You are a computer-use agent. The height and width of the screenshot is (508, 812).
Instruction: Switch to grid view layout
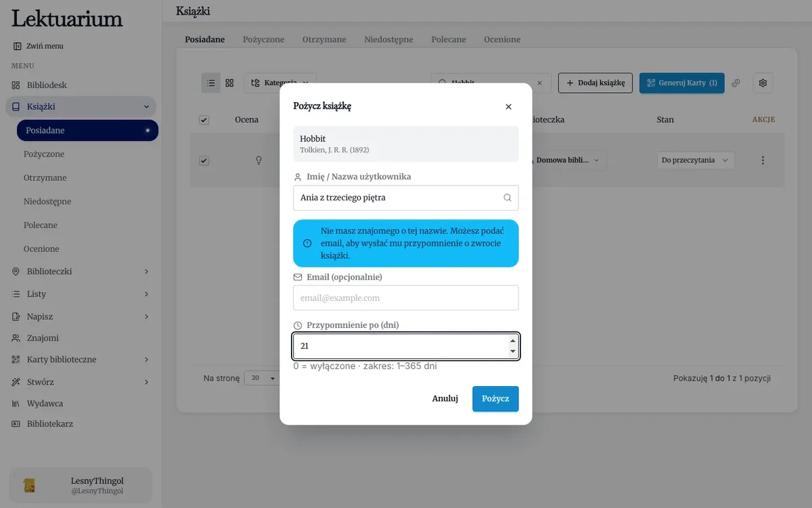[x=230, y=83]
